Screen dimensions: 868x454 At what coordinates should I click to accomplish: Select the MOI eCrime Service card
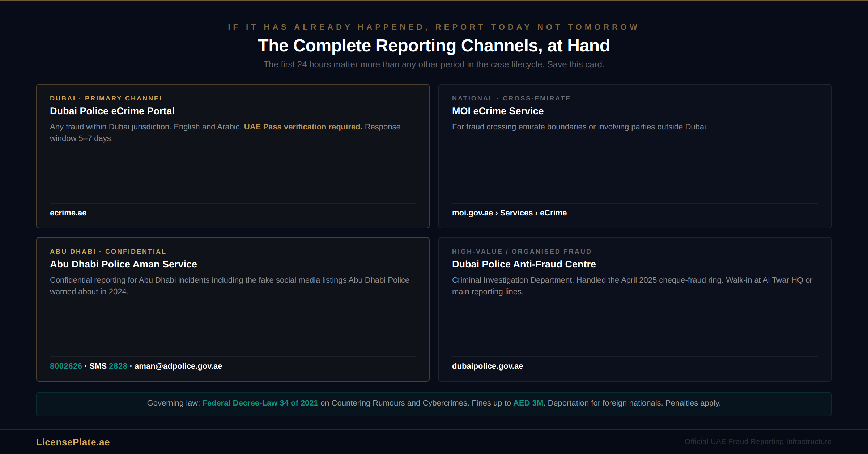(635, 156)
